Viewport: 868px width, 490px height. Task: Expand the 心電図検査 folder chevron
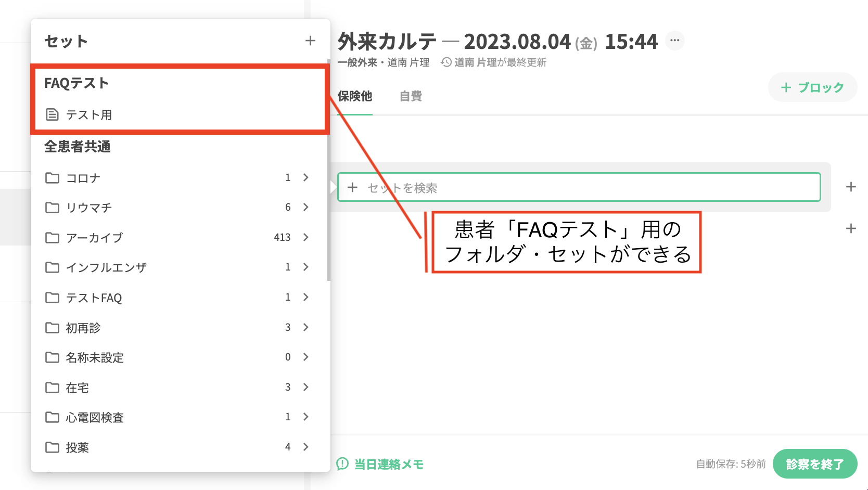[306, 417]
